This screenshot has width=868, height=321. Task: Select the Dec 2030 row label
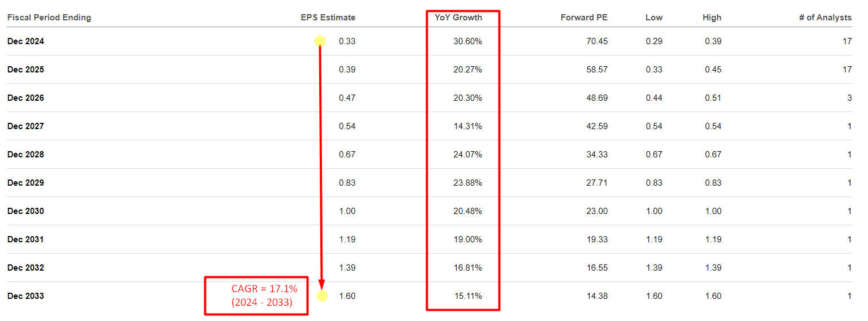25,211
